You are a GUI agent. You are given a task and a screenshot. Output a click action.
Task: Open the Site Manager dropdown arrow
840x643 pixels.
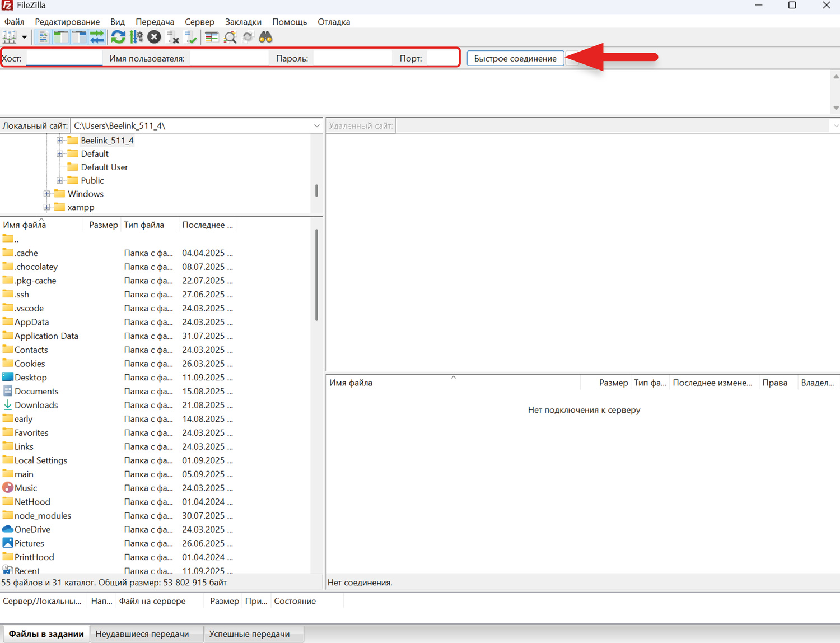25,38
